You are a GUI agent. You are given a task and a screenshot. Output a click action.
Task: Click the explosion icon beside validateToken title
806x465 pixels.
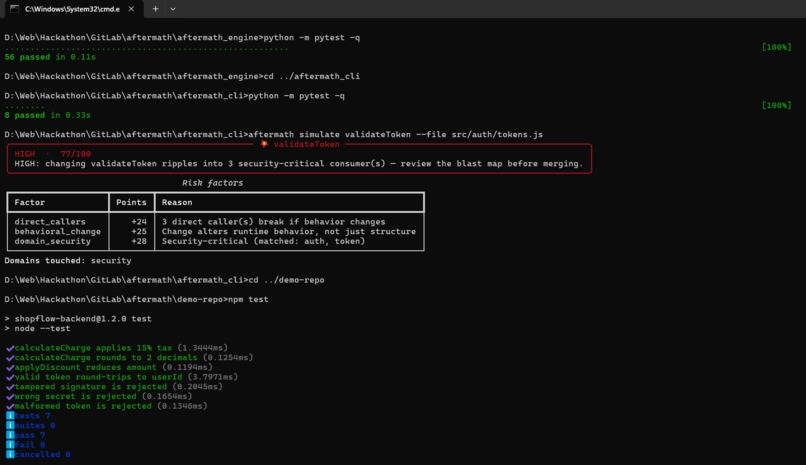tap(264, 144)
